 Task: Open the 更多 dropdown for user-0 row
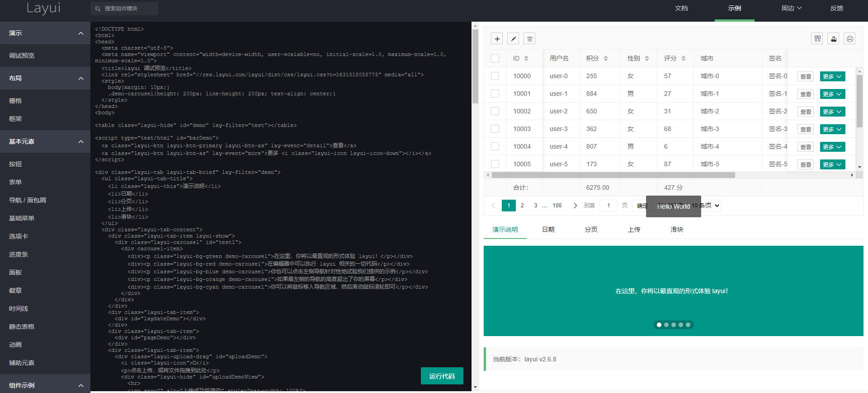click(x=832, y=76)
